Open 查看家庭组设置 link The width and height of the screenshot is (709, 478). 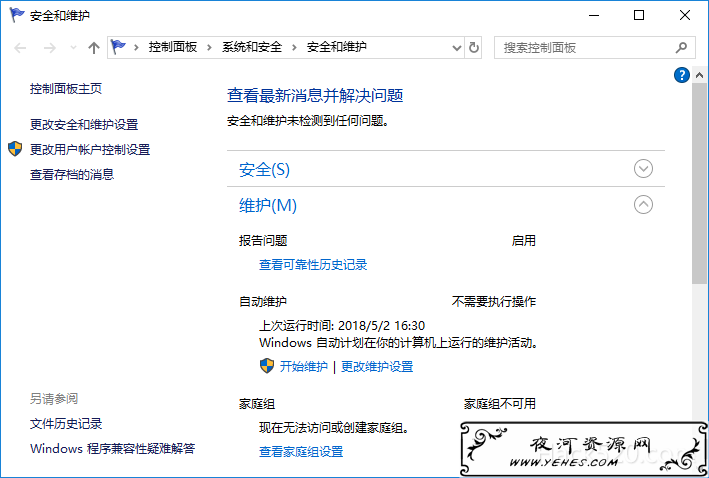point(301,452)
